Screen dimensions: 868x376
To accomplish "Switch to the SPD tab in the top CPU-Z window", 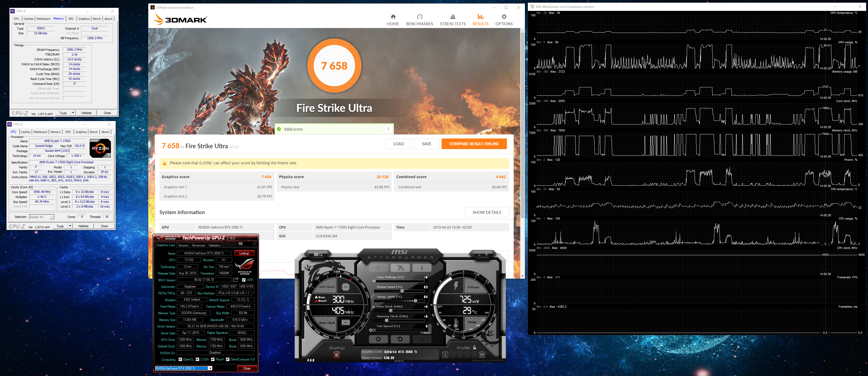I will (71, 19).
